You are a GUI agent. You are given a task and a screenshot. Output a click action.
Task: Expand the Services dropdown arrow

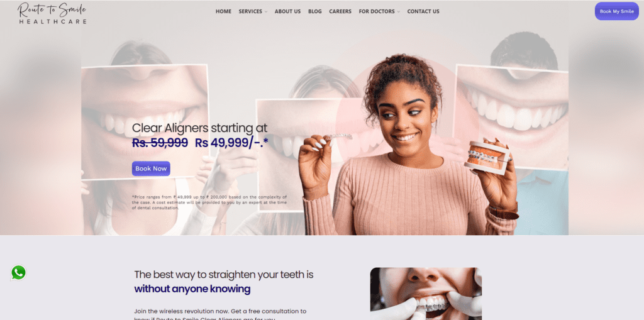point(266,12)
